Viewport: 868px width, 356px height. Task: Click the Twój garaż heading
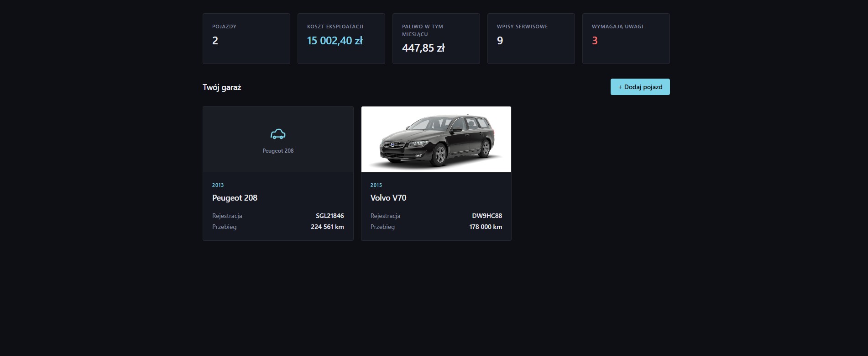tap(222, 87)
